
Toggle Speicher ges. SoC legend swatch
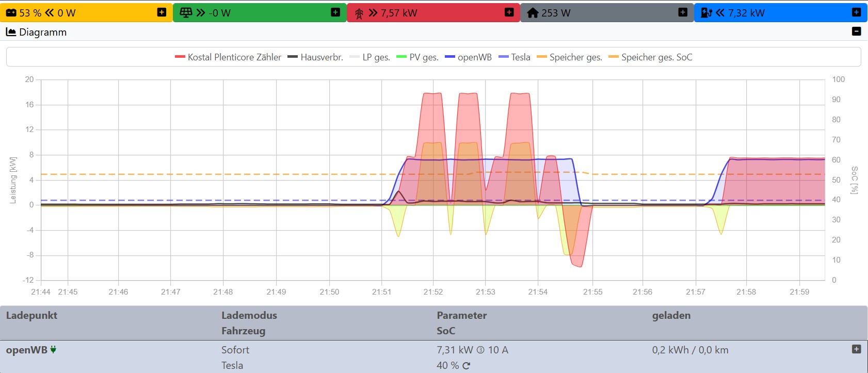pos(614,57)
